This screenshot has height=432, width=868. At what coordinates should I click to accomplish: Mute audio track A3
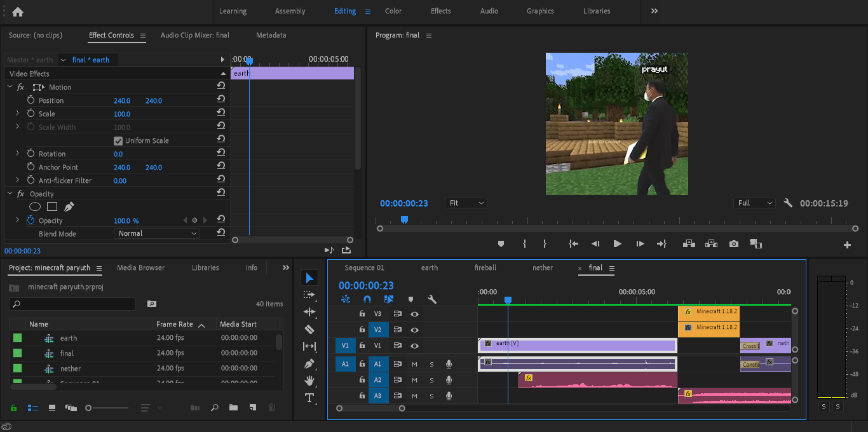point(414,396)
